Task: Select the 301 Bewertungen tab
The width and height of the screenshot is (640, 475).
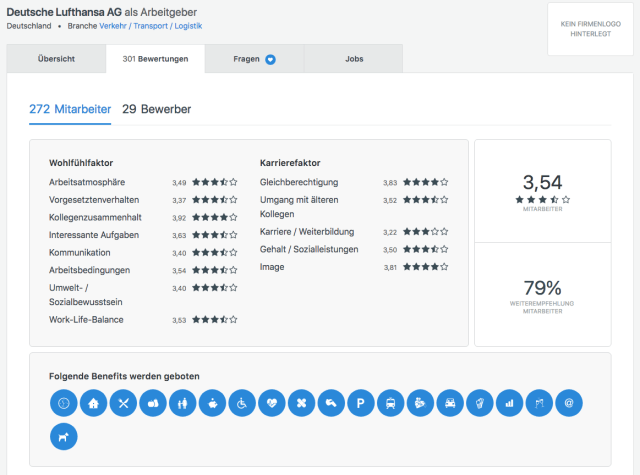Action: (x=155, y=59)
